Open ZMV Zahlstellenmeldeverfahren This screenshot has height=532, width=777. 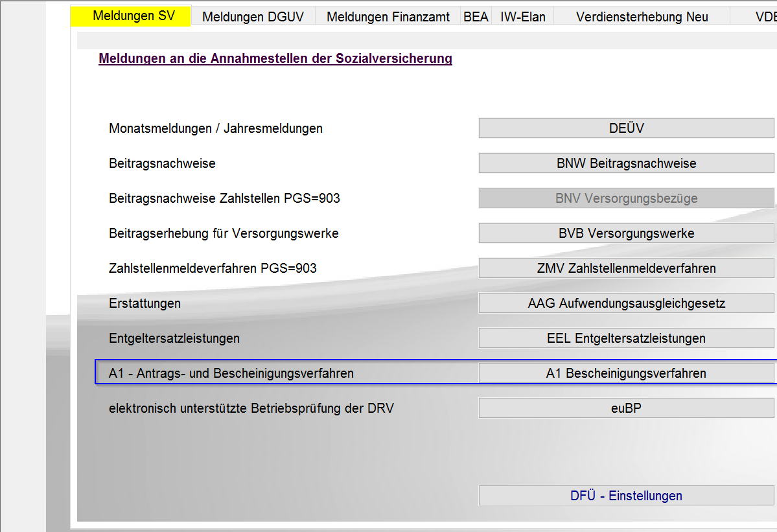[x=626, y=268]
